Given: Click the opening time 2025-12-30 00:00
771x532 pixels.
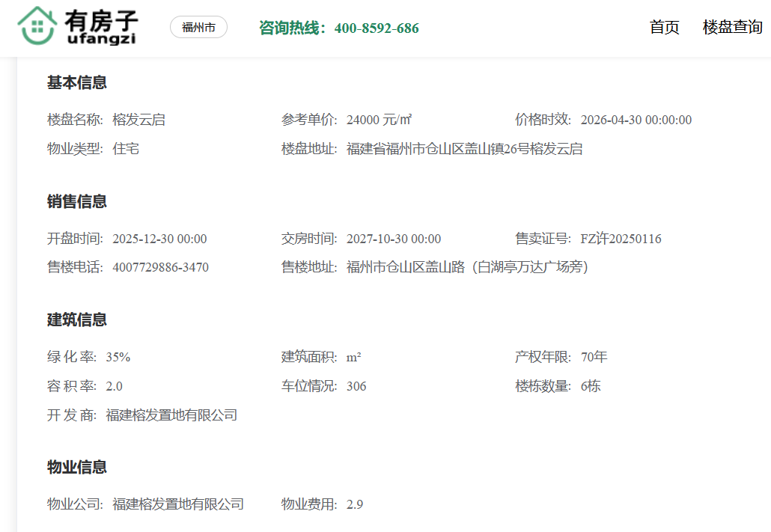Looking at the screenshot, I should tap(159, 239).
